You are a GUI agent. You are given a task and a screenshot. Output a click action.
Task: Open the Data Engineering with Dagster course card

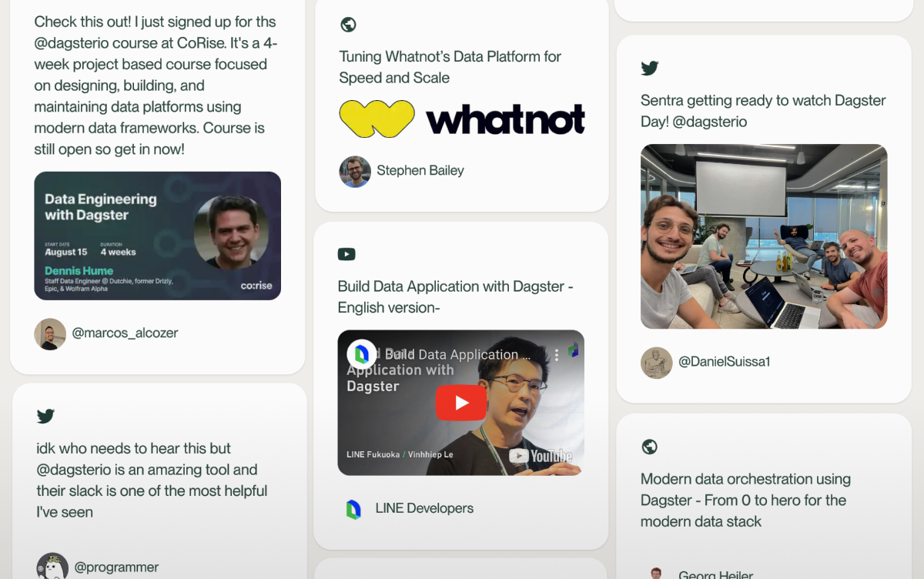click(x=157, y=236)
